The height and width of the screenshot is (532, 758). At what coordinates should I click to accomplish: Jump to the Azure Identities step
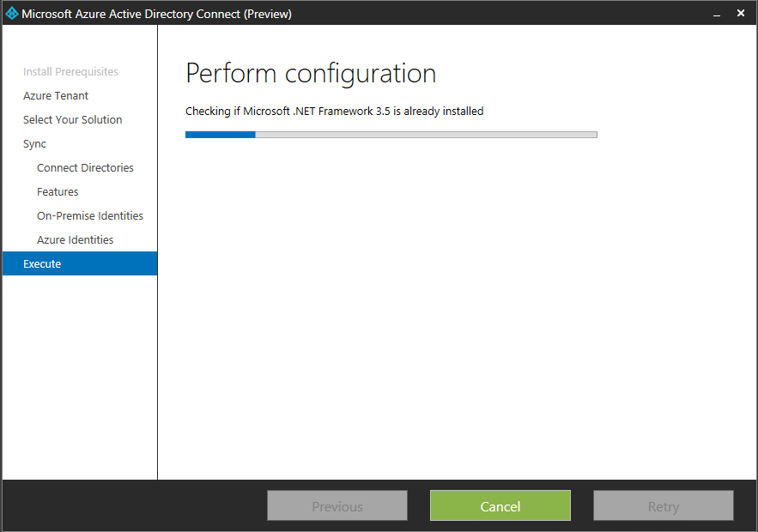pos(76,240)
